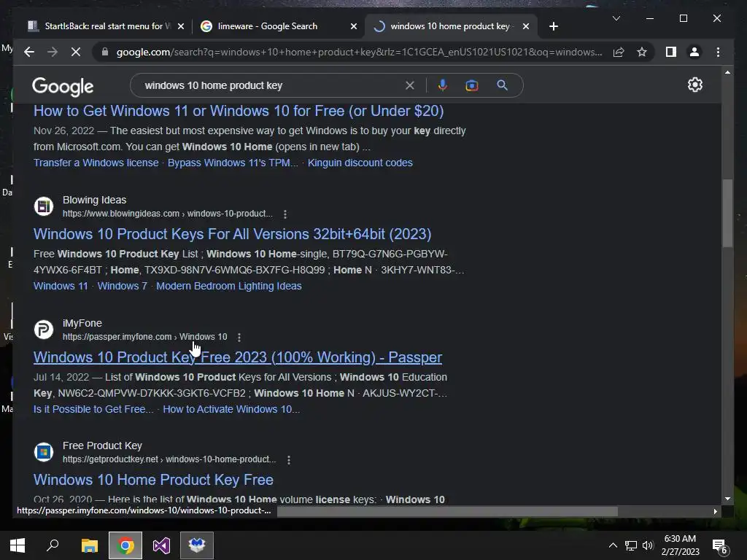This screenshot has height=560, width=747.
Task: Open Windows 10 Product Key Free 2023 Passper result
Action: point(238,357)
